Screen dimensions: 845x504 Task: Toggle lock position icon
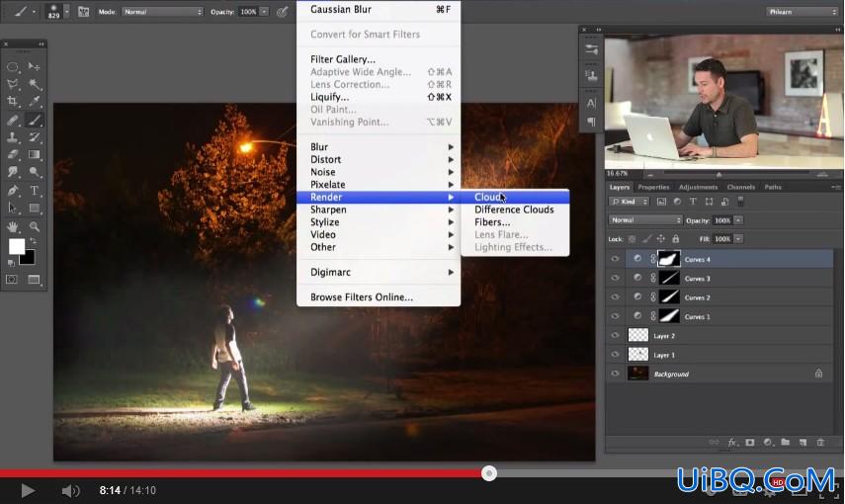tap(661, 239)
